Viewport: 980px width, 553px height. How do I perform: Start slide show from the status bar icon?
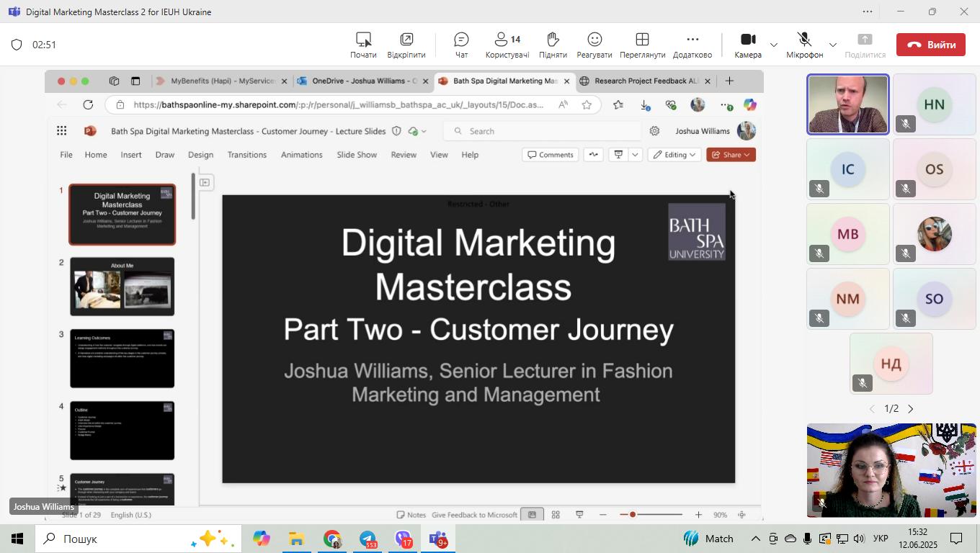[579, 515]
